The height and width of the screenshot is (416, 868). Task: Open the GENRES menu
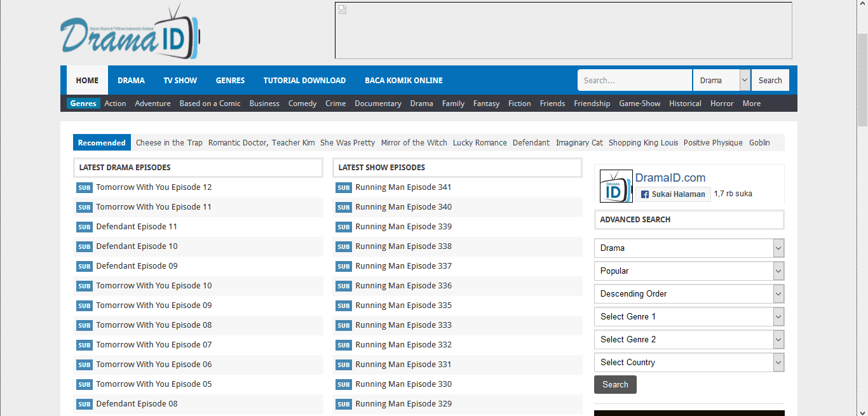pyautogui.click(x=230, y=80)
